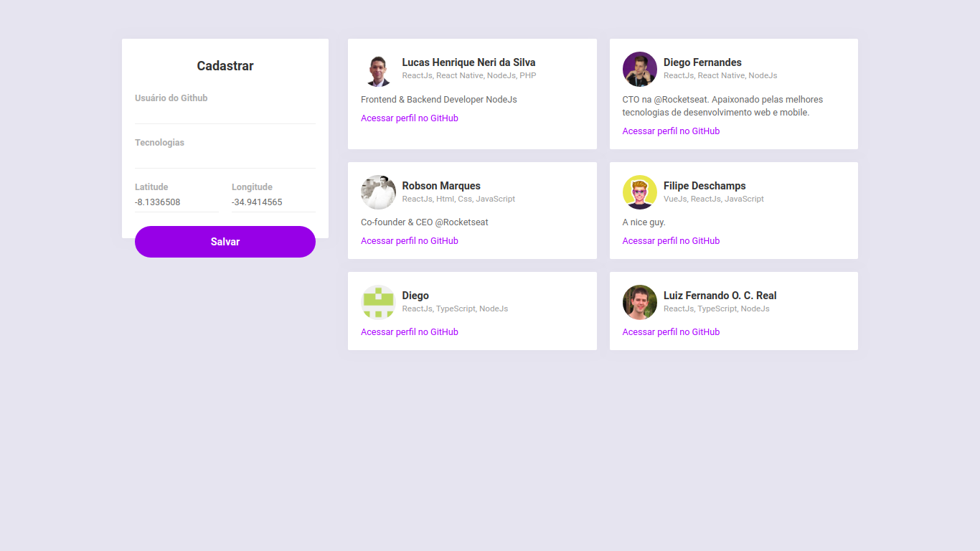Open Robson Marques' GitHub profile link
The image size is (980, 551).
pos(409,240)
